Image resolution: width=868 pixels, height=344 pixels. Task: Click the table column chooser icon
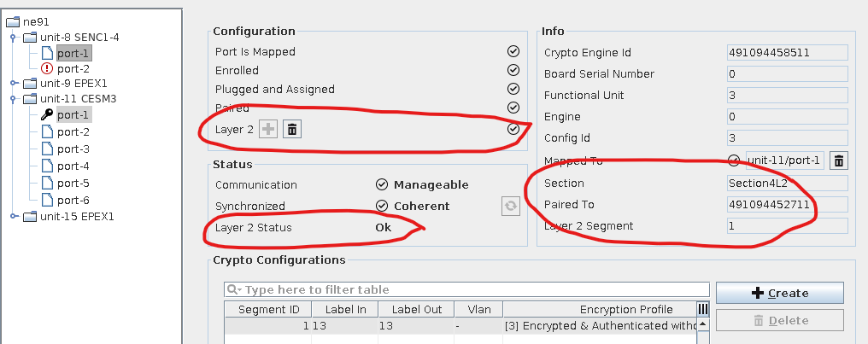point(703,309)
